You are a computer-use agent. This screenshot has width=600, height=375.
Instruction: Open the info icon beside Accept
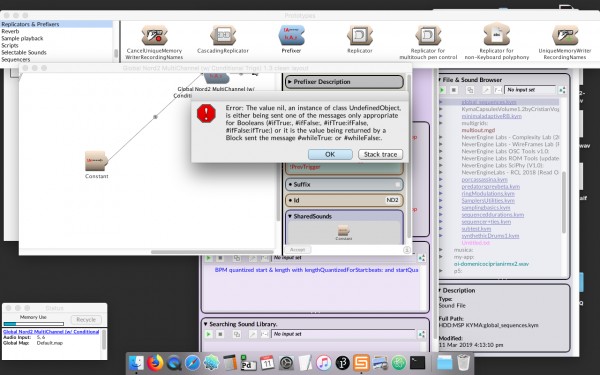[x=406, y=250]
